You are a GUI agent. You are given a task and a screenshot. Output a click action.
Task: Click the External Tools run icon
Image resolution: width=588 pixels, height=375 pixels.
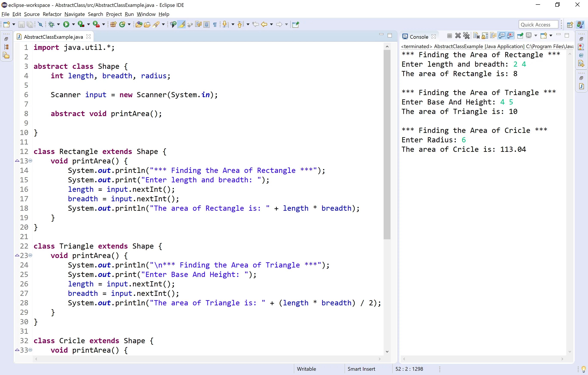(x=96, y=25)
